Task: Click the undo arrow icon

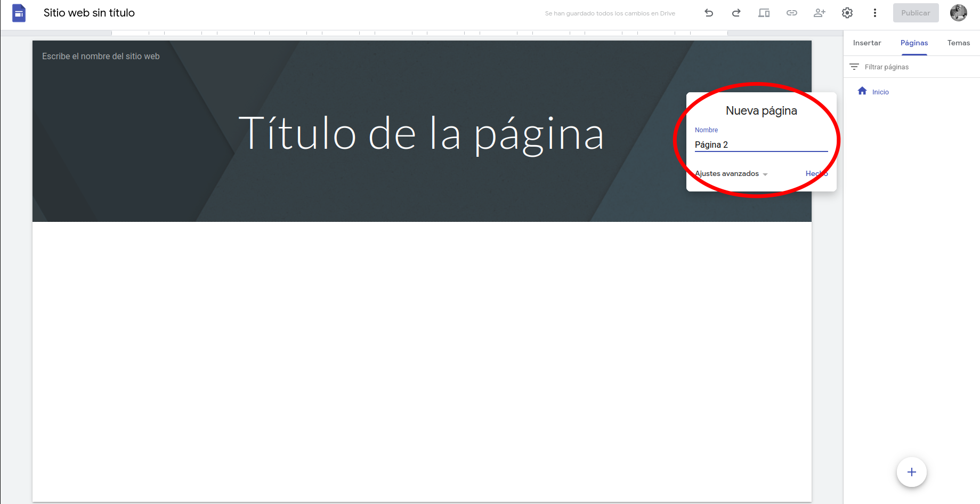Action: click(709, 13)
